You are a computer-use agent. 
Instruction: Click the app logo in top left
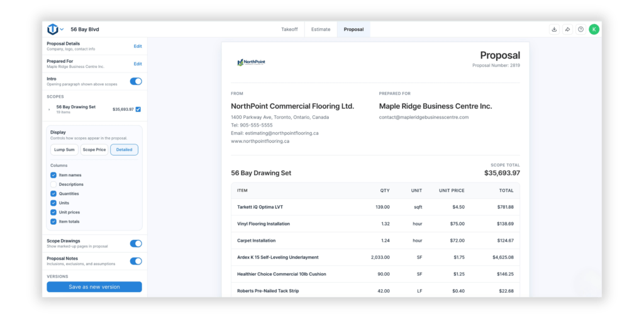[53, 29]
